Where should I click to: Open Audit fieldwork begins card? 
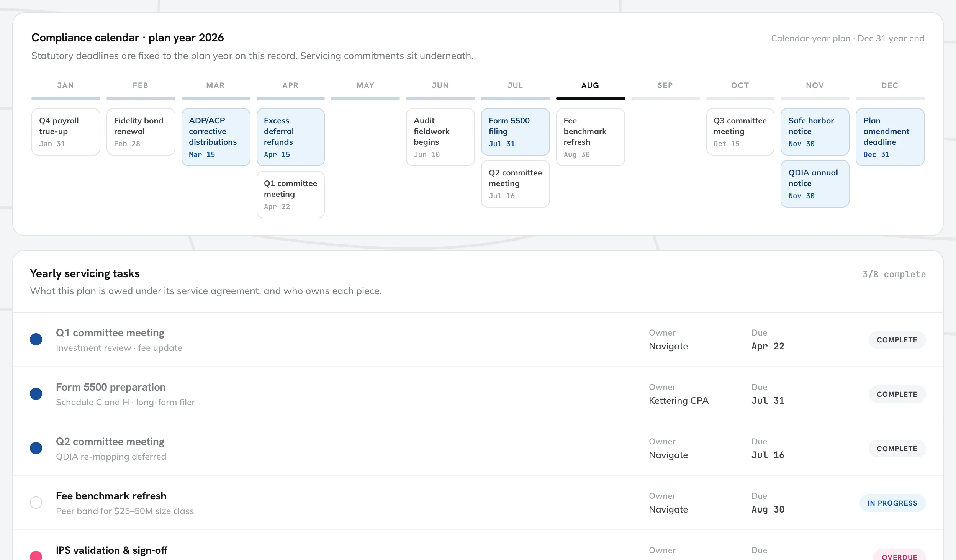pyautogui.click(x=440, y=137)
